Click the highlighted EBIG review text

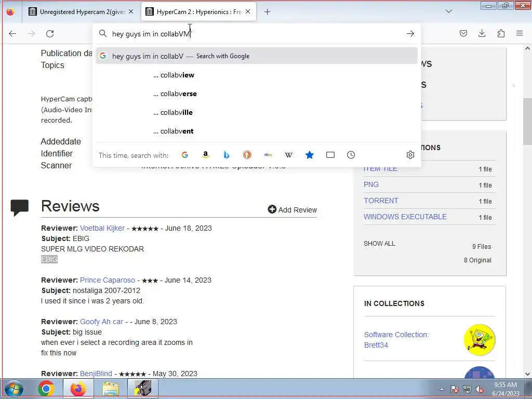(x=49, y=260)
